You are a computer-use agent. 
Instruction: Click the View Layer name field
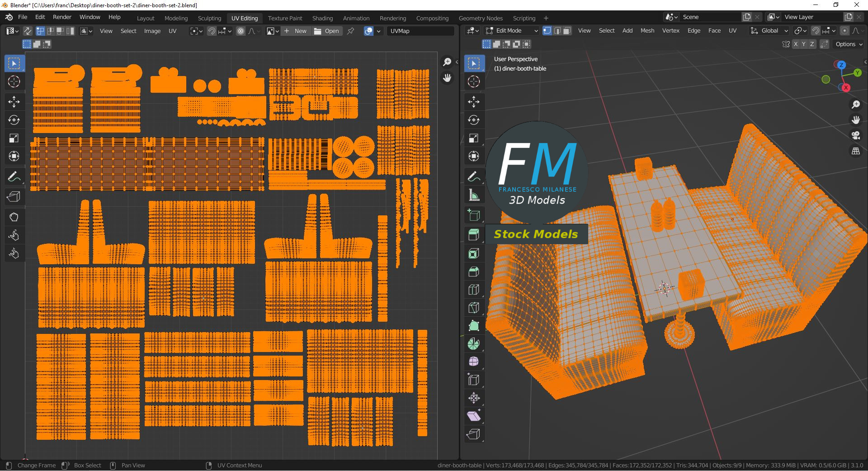(812, 17)
